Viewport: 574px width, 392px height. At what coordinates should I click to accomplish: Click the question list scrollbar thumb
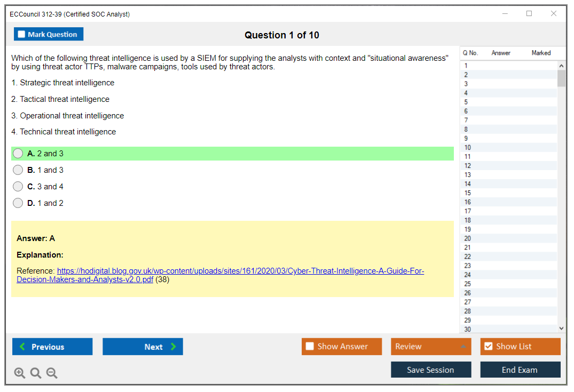point(561,78)
